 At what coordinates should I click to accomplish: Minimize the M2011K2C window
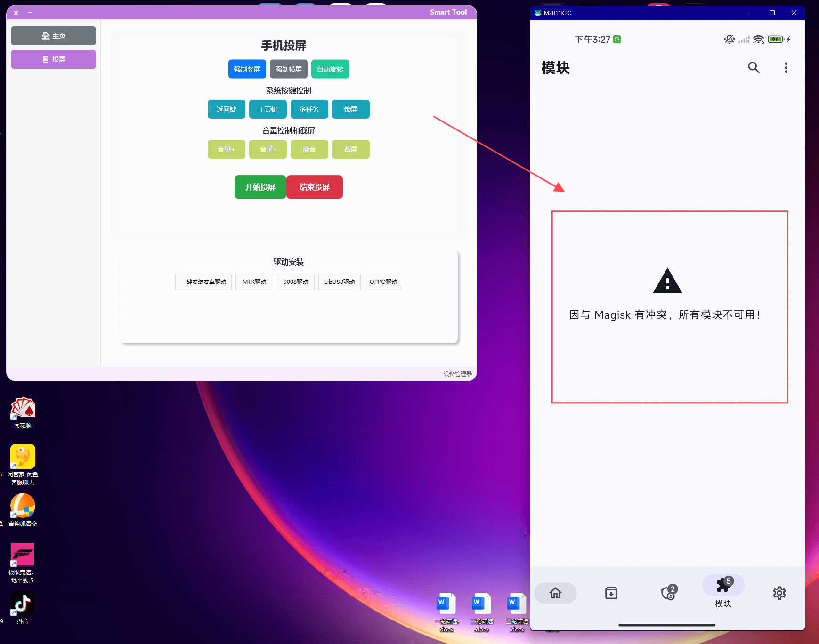coord(751,13)
